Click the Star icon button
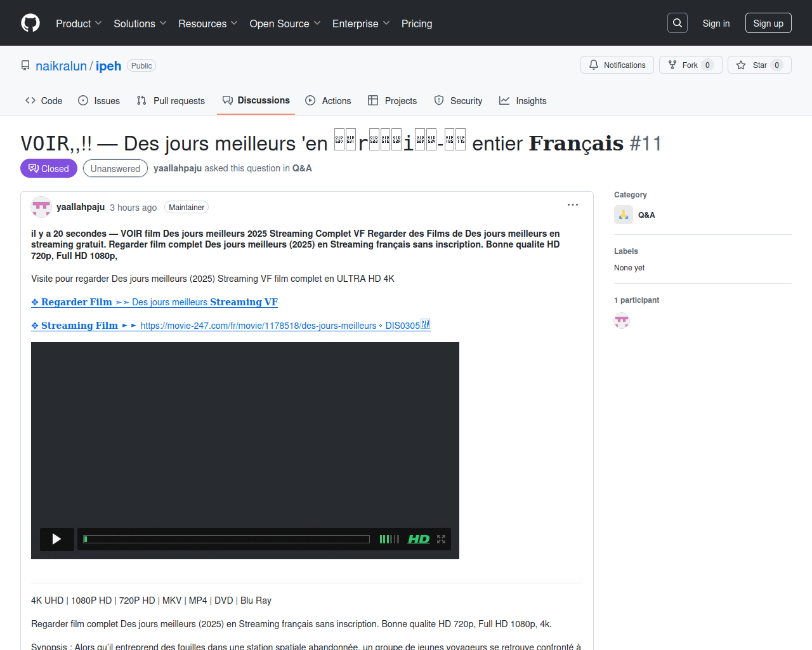 741,65
